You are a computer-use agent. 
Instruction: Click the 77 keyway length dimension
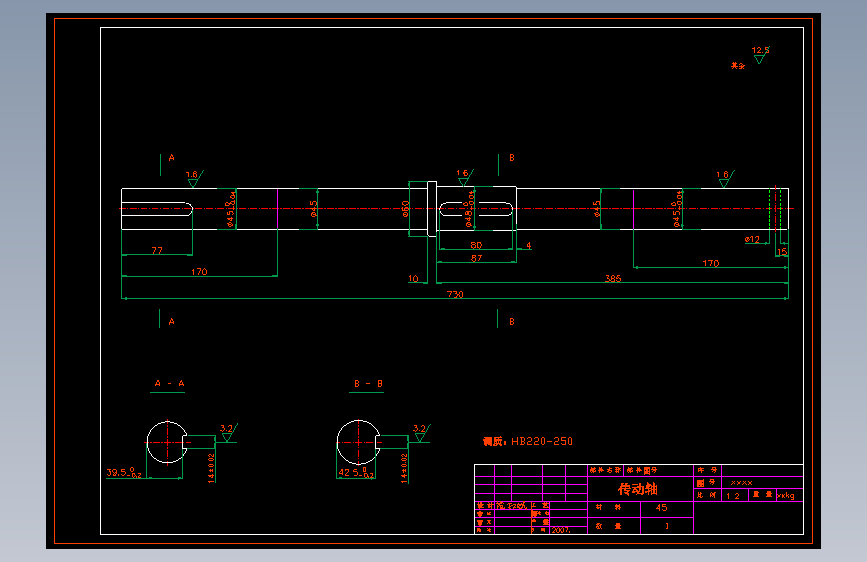(x=157, y=251)
